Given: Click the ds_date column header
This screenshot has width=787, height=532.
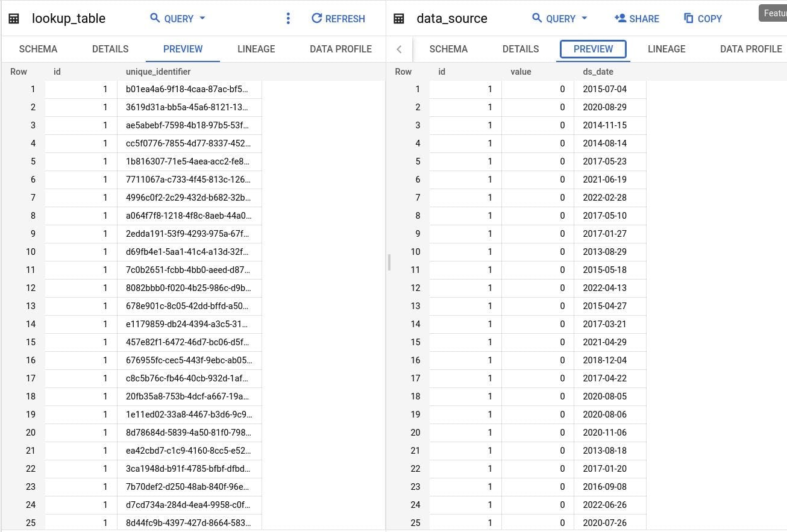Looking at the screenshot, I should 598,72.
